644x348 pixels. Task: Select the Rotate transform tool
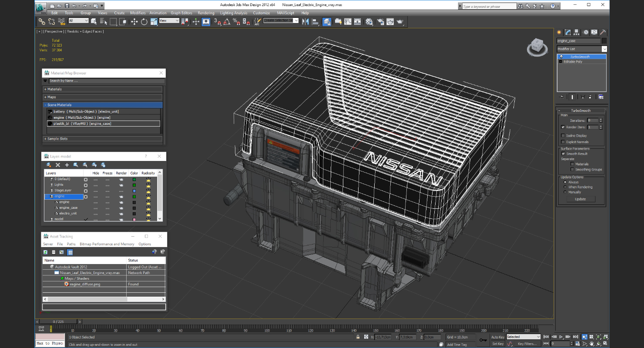(144, 22)
